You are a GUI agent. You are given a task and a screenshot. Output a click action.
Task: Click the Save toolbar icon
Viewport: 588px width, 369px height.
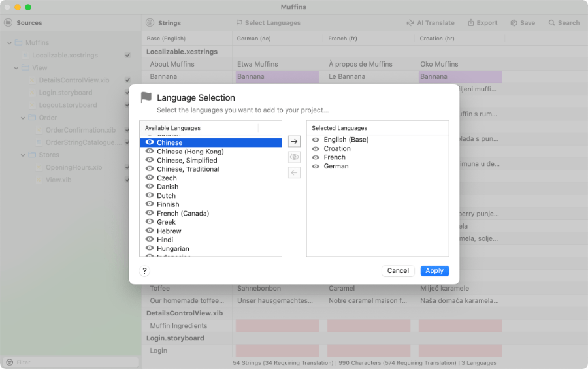(514, 23)
